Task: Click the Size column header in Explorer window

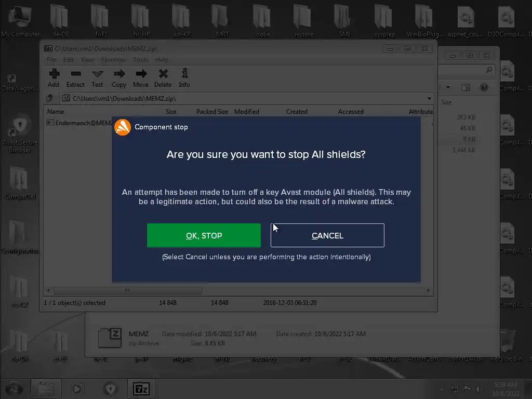Action: pos(446,102)
